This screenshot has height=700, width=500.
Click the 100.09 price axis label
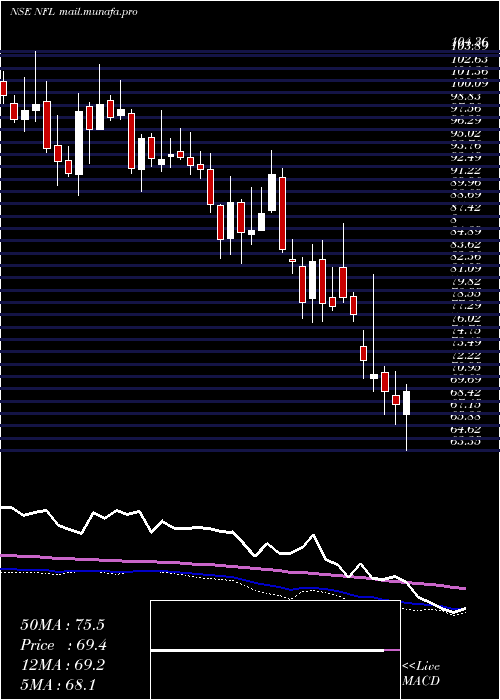tap(472, 84)
